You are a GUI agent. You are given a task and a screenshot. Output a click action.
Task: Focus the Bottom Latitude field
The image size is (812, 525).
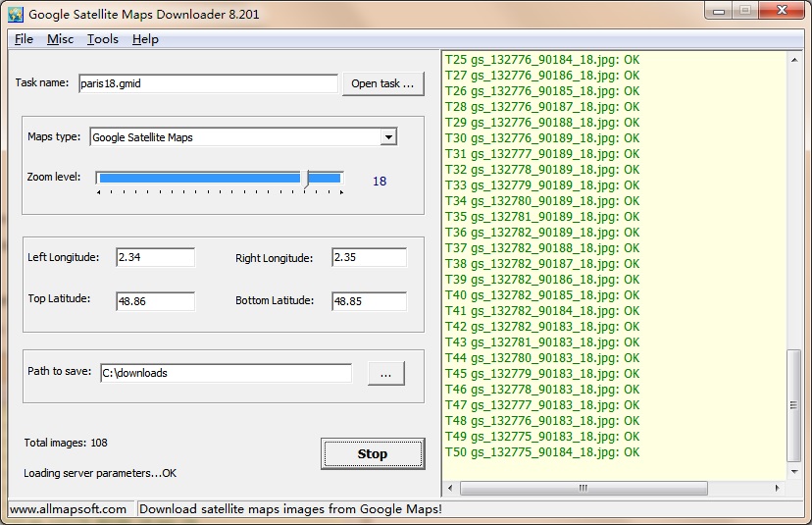[x=370, y=301]
